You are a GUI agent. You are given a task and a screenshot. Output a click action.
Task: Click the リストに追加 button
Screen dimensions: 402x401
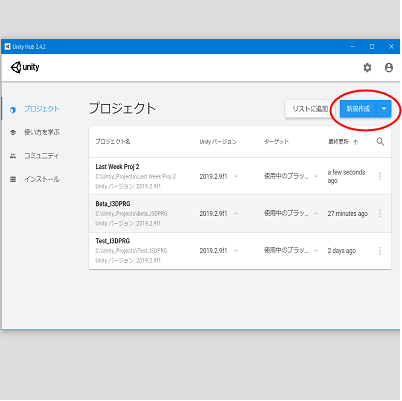(x=310, y=109)
